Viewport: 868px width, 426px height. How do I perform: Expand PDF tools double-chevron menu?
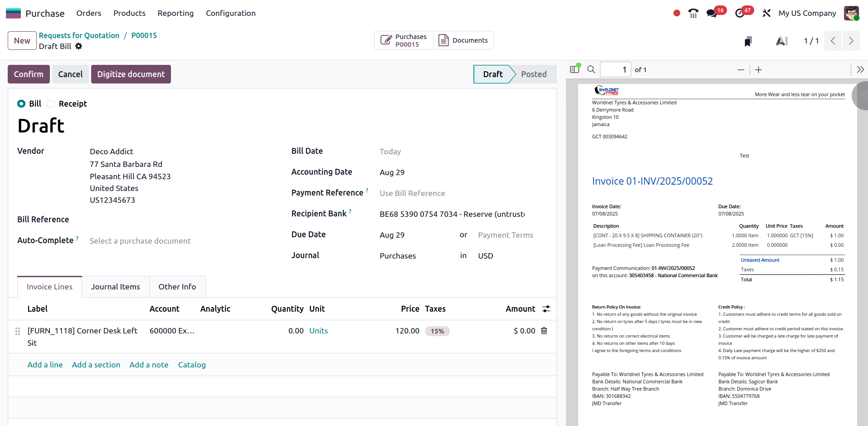click(x=860, y=69)
